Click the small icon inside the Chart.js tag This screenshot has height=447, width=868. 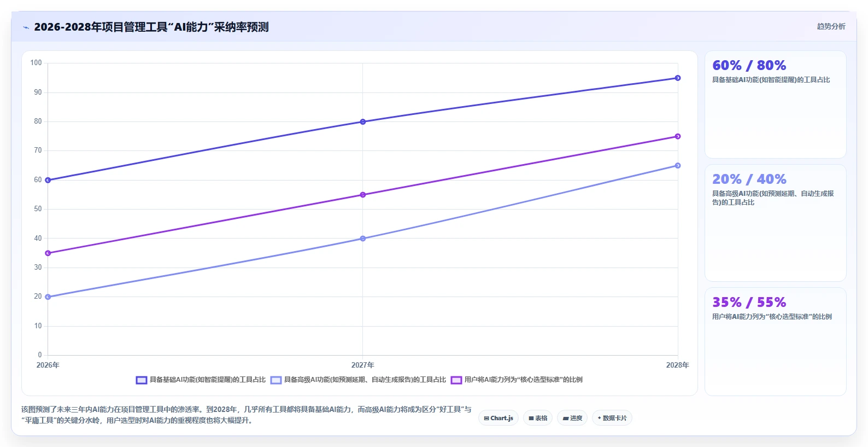click(x=486, y=418)
